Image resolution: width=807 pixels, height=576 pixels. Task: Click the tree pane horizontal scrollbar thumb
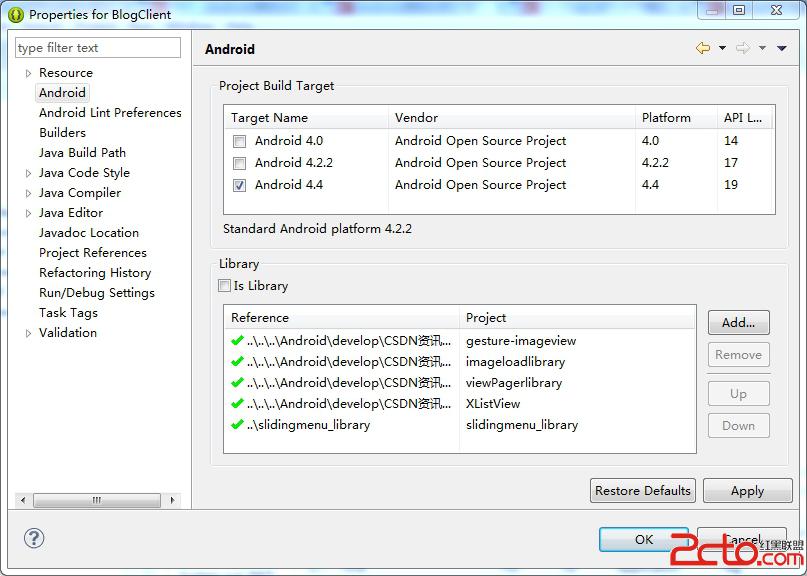pyautogui.click(x=97, y=500)
